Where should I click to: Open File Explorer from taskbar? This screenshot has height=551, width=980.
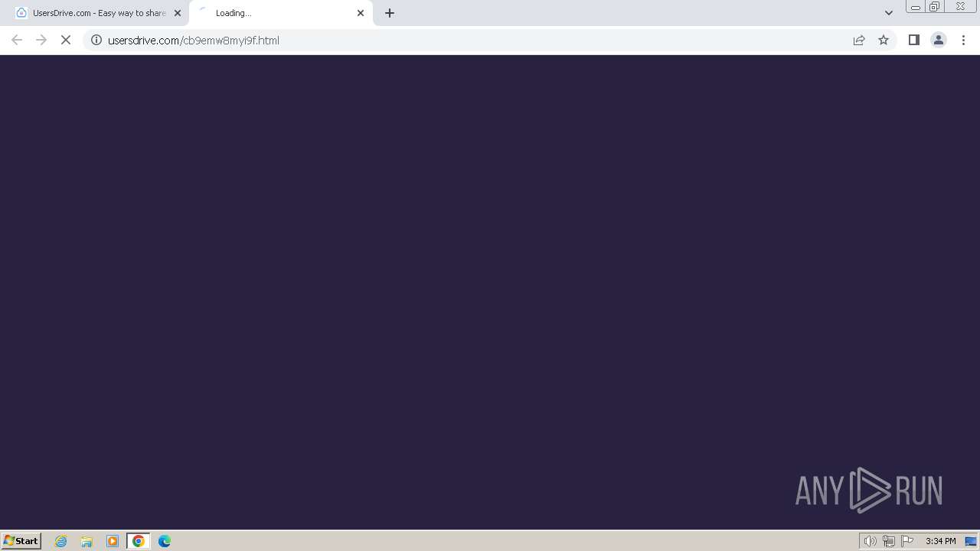[x=87, y=541]
